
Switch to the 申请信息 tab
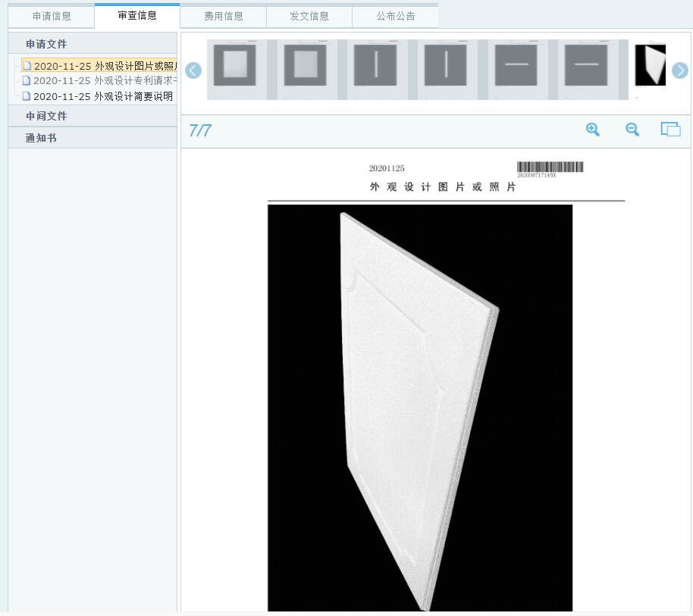point(52,16)
